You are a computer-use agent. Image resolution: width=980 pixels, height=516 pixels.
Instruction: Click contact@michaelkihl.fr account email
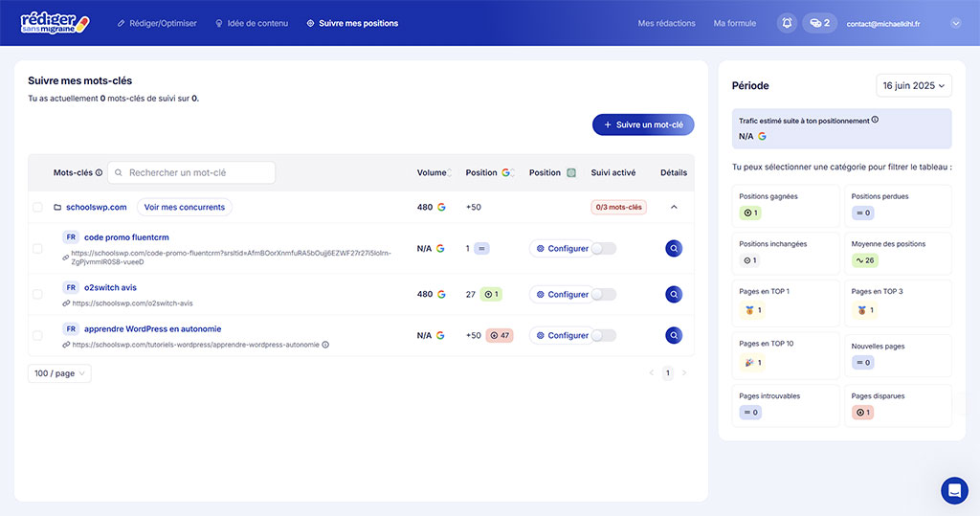883,24
